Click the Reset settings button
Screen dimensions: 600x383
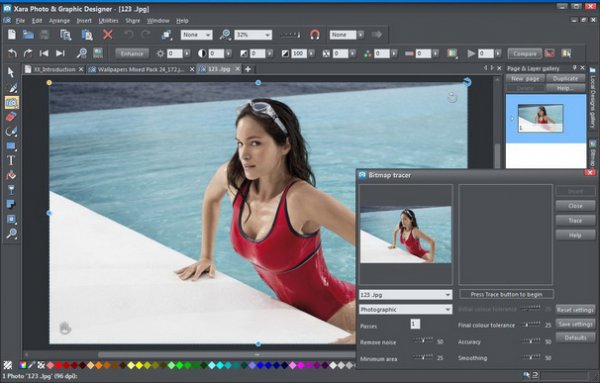[575, 310]
